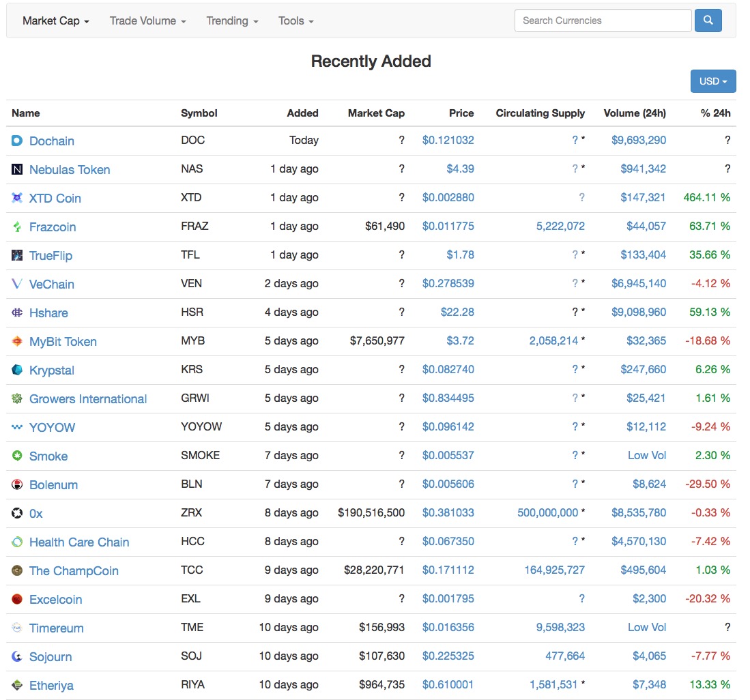Click the magnifier search button

708,20
